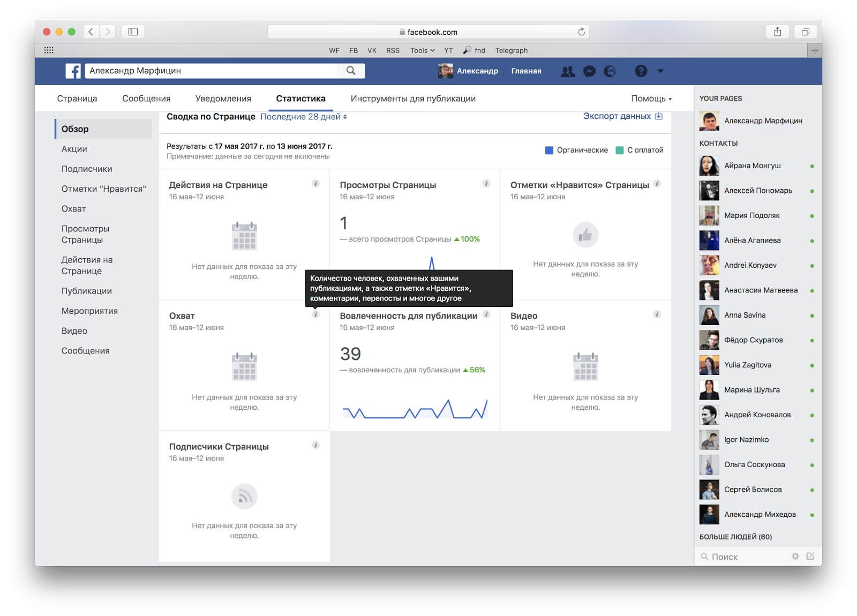Click the Вовлеченность для публикации line chart

click(415, 409)
